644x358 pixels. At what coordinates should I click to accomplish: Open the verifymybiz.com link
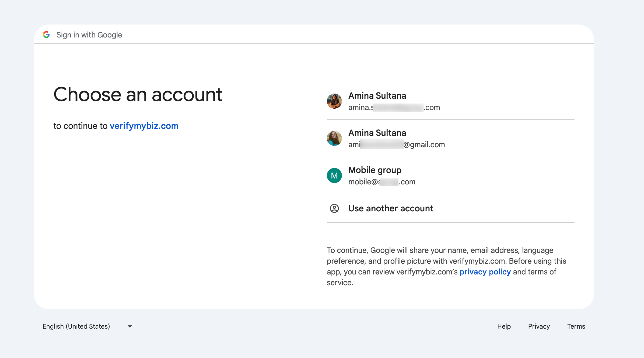click(x=144, y=126)
